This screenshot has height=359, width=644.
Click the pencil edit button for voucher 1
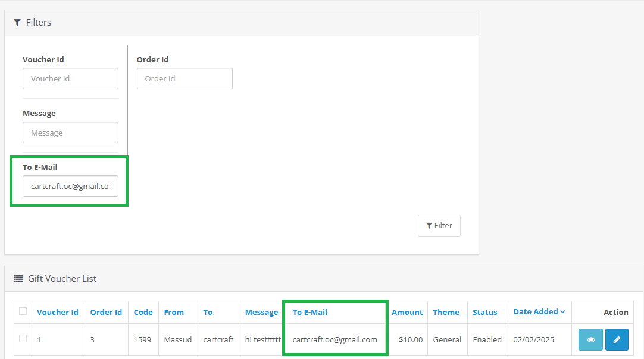[x=617, y=339]
